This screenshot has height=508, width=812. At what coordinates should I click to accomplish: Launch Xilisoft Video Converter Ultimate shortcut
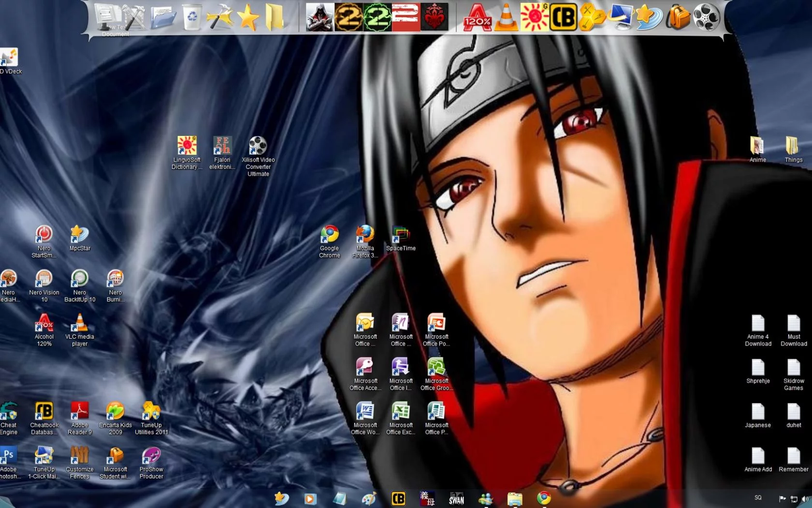tap(258, 156)
